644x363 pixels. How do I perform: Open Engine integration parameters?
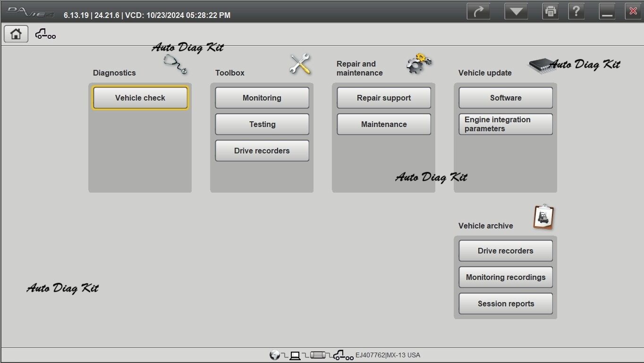tap(506, 124)
